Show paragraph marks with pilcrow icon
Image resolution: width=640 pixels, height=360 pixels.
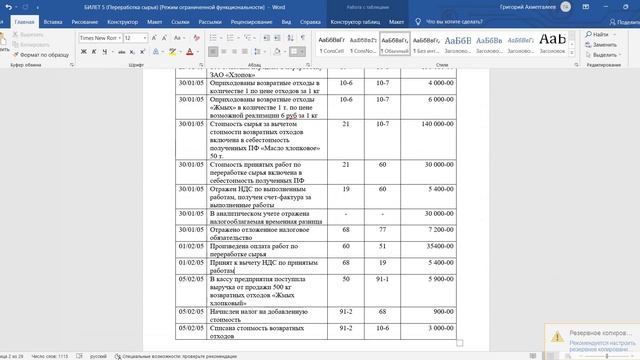pyautogui.click(x=302, y=38)
